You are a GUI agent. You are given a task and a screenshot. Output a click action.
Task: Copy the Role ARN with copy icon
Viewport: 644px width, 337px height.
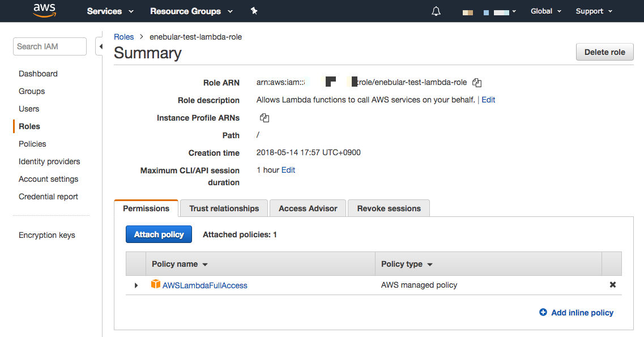[477, 83]
